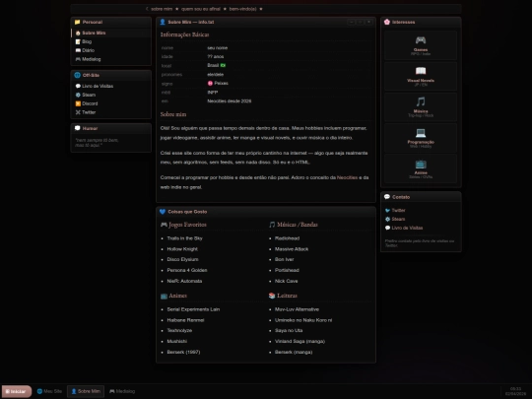532x399 pixels.
Task: Click the Steam icon in Contato panel
Action: pos(387,219)
